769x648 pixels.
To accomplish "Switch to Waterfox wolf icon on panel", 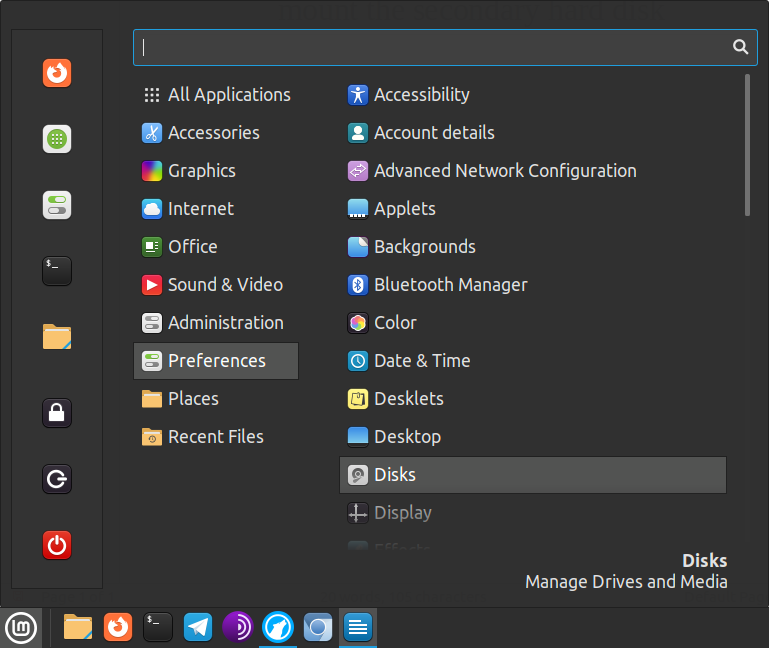I will [x=278, y=627].
